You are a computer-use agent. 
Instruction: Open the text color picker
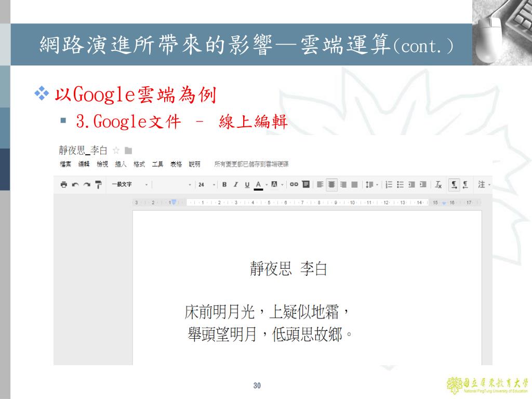tap(259, 185)
